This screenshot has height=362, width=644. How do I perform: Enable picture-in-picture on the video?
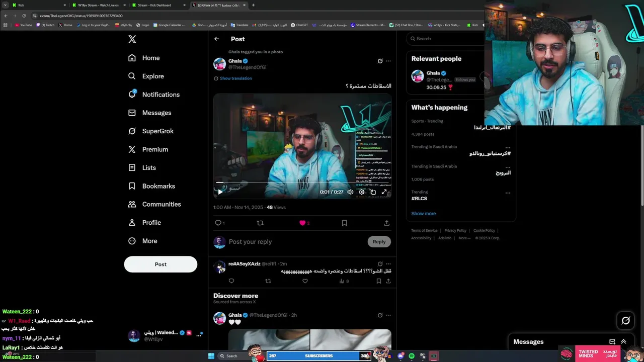pyautogui.click(x=373, y=192)
